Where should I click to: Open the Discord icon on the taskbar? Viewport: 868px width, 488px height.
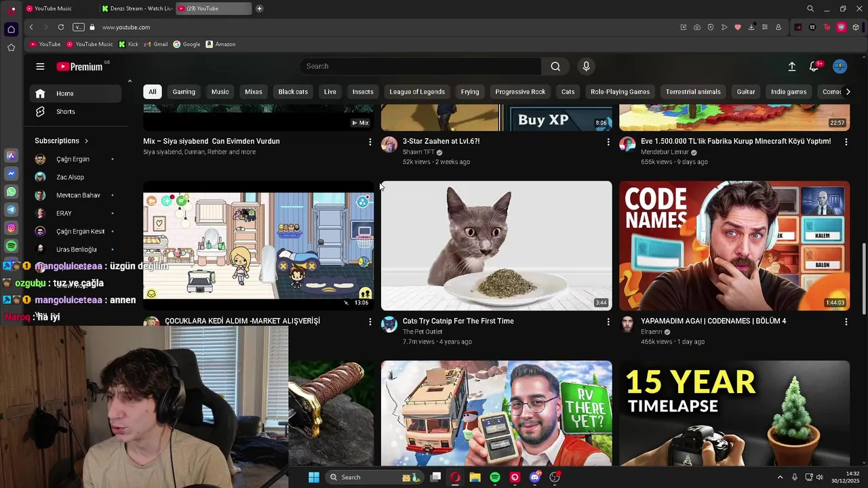[x=535, y=477]
